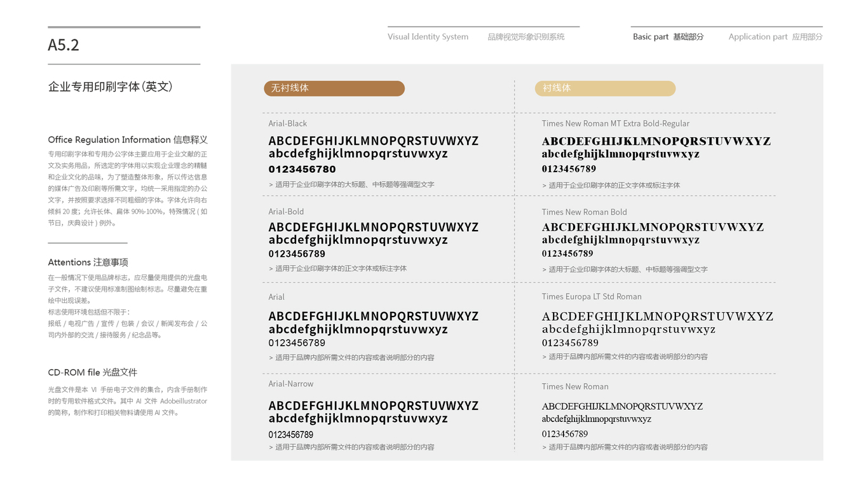Click the lowercase alphabet sample under Arial-Narrow

358,419
